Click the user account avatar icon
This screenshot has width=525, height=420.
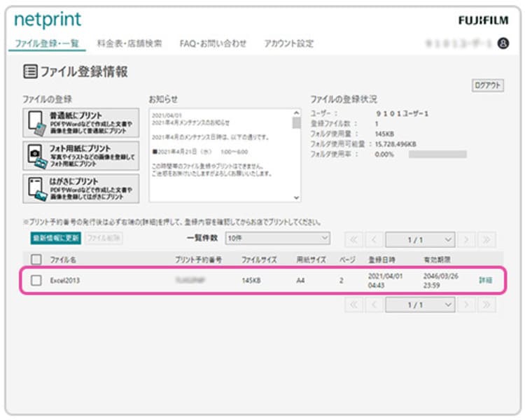[503, 43]
